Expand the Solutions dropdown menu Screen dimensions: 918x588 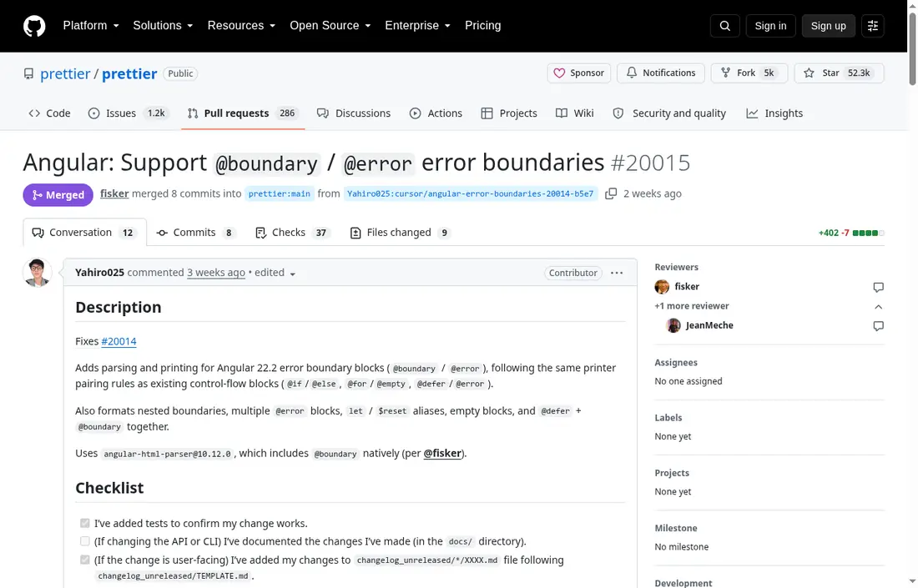pos(164,26)
